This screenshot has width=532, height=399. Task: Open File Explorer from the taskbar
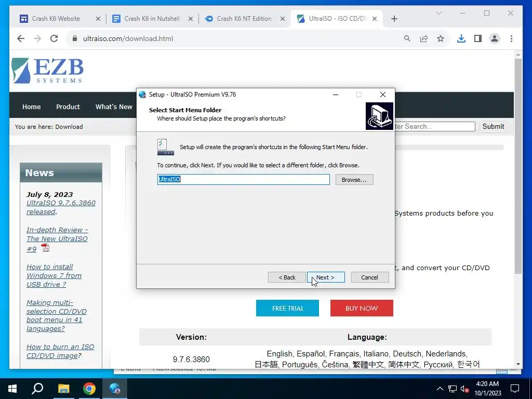point(63,389)
